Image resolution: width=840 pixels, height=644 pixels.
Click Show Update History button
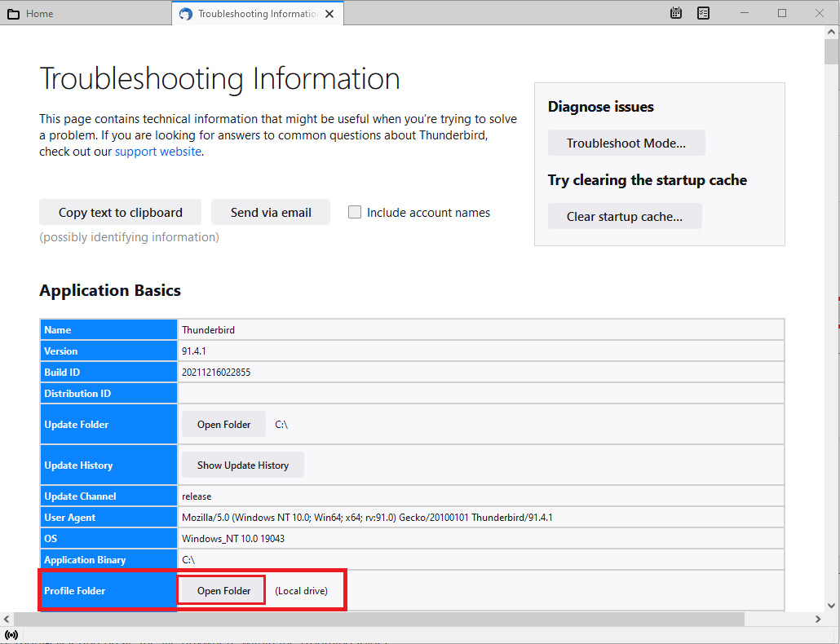pyautogui.click(x=243, y=465)
